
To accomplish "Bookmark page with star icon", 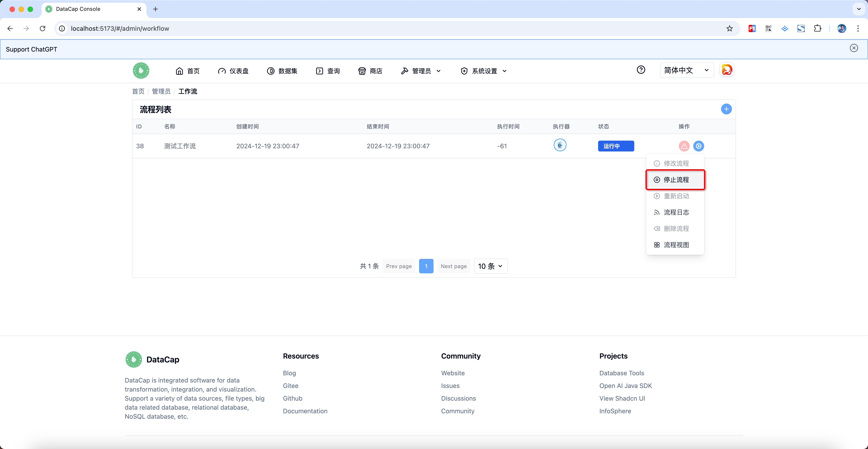I will click(729, 29).
